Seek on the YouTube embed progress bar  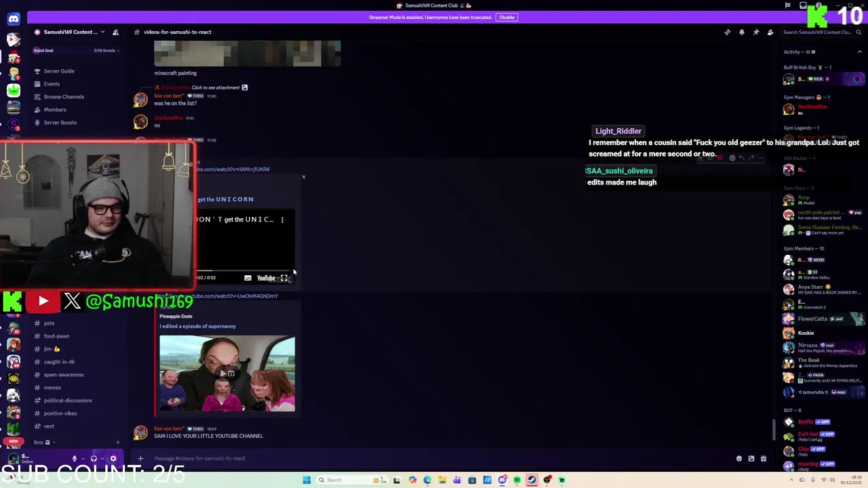(x=244, y=270)
